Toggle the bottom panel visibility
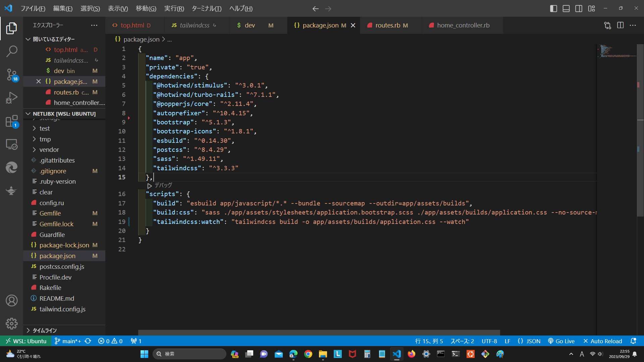644x362 pixels. (566, 9)
